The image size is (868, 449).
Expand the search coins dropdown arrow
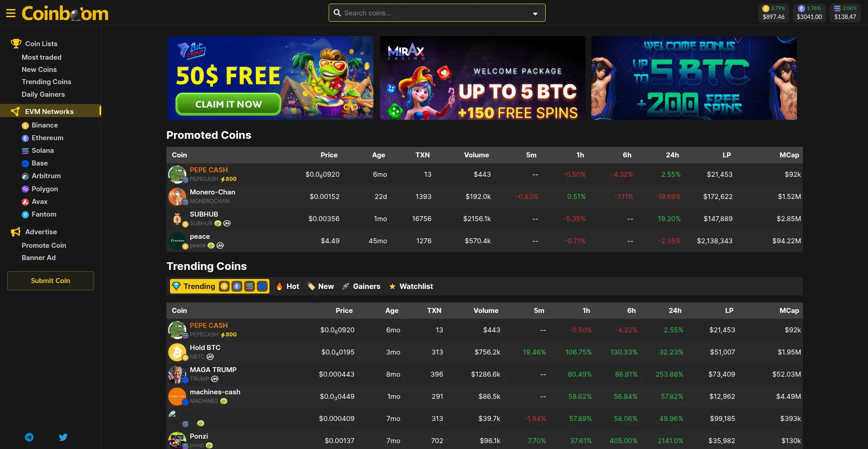(x=535, y=14)
